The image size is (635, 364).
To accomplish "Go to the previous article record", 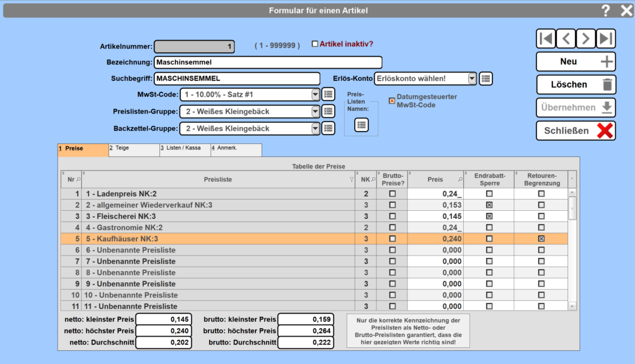I will [x=566, y=38].
